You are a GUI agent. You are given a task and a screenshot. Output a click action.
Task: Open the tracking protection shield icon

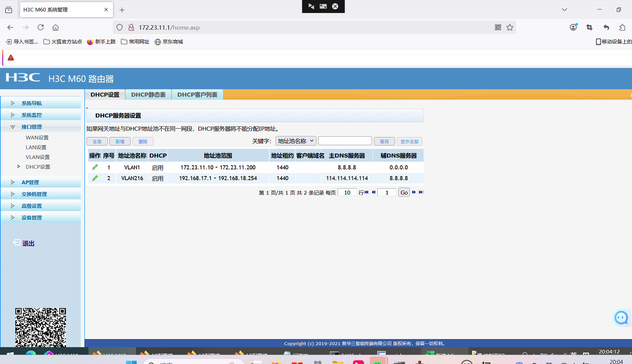pos(120,27)
